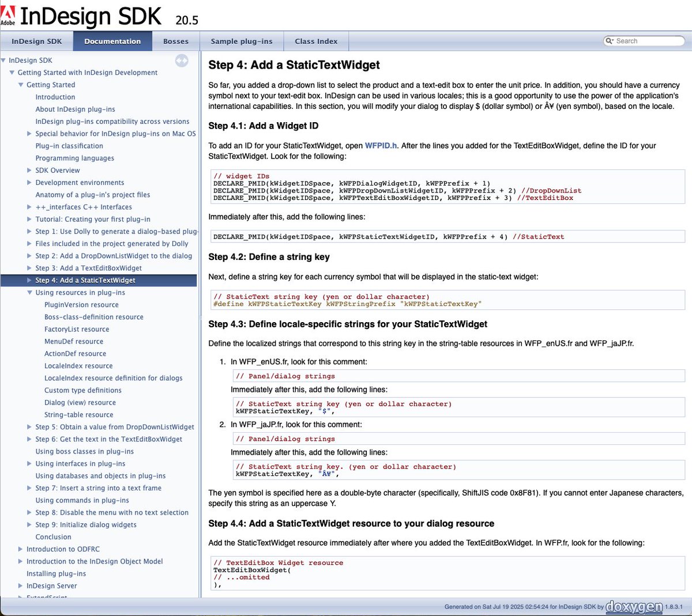Open InDesign plug-ins compatibility across versions
692x616 pixels.
coord(112,122)
